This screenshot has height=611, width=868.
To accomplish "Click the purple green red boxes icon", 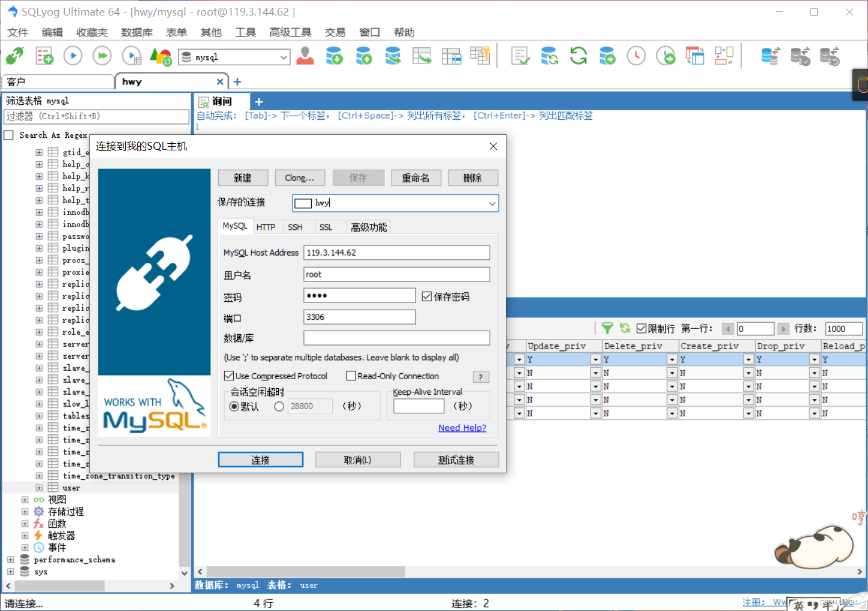I will (724, 56).
